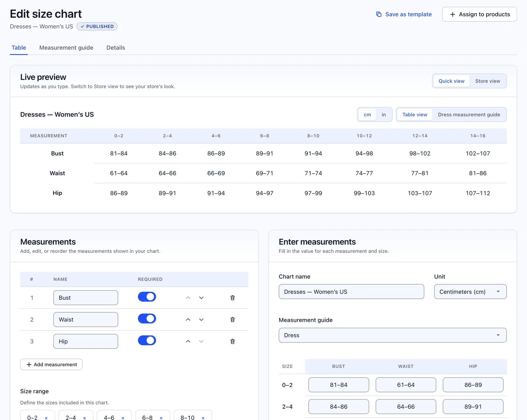Click the REQUIRED column header
The height and width of the screenshot is (420, 527).
150,279
